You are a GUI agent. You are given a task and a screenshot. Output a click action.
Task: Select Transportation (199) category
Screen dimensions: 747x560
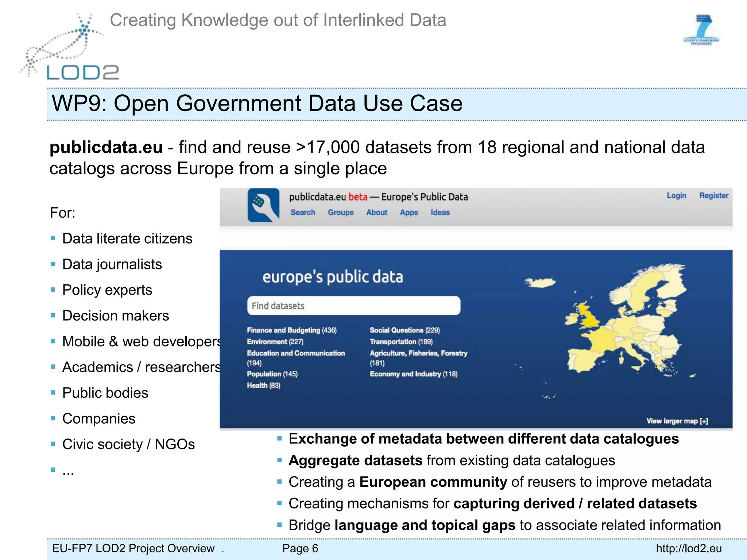coord(401,342)
